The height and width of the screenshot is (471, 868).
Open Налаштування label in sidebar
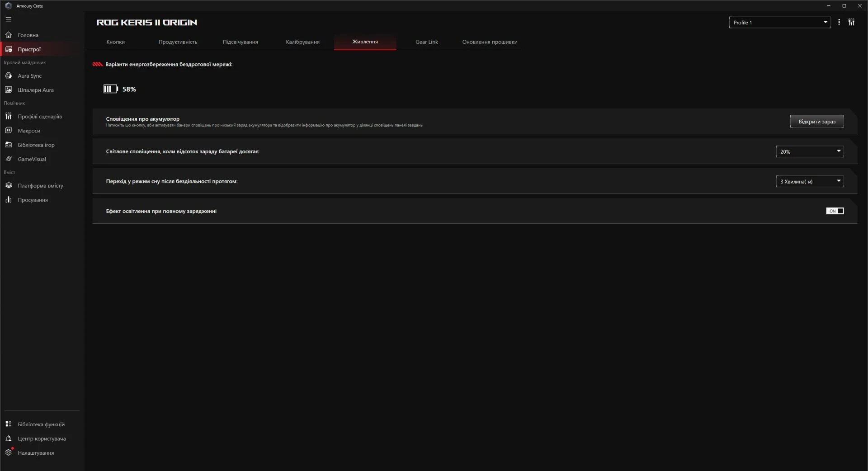click(36, 453)
